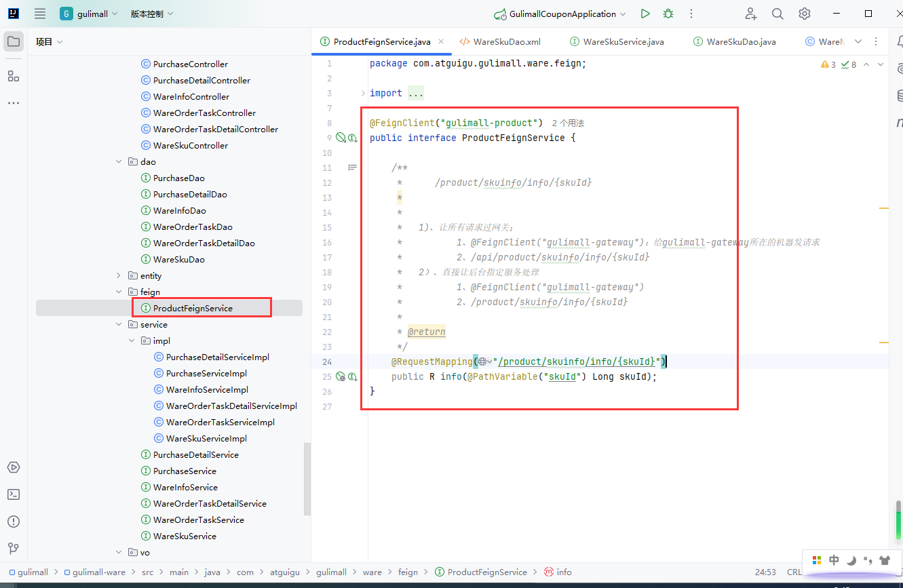Image resolution: width=903 pixels, height=588 pixels.
Task: Place cursor on line 24 RequestMapping path
Action: pyautogui.click(x=578, y=361)
